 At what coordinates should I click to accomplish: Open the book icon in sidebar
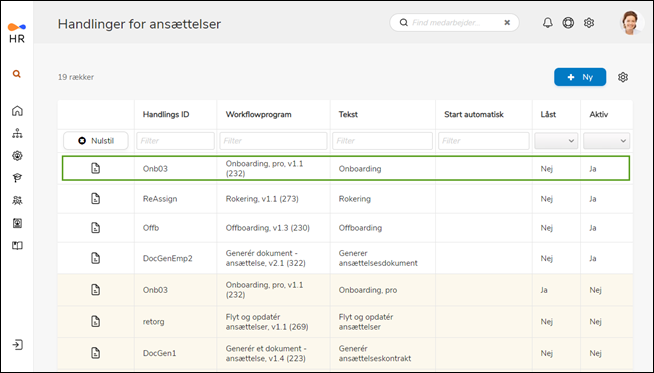(17, 245)
